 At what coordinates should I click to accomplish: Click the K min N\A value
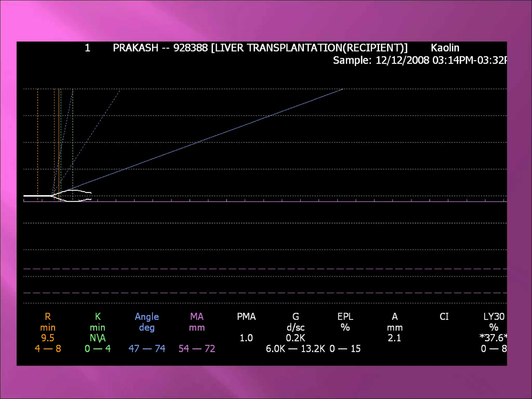click(x=97, y=338)
